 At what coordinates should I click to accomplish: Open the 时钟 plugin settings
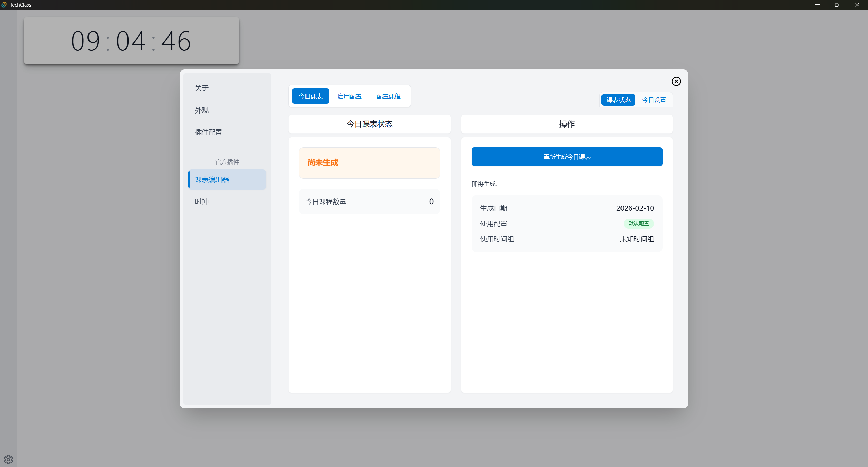click(x=201, y=202)
